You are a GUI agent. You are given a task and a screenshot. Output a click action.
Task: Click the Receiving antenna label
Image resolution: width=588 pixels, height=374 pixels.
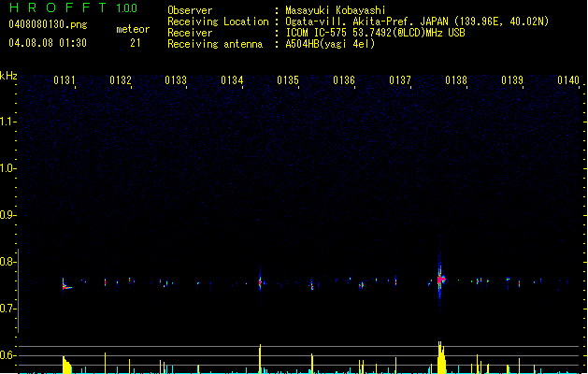click(x=215, y=44)
